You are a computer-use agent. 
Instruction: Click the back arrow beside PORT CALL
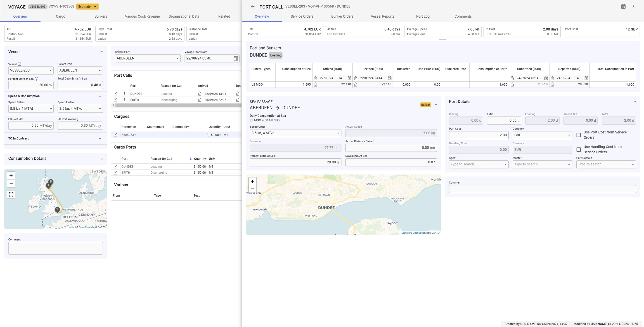point(252,7)
